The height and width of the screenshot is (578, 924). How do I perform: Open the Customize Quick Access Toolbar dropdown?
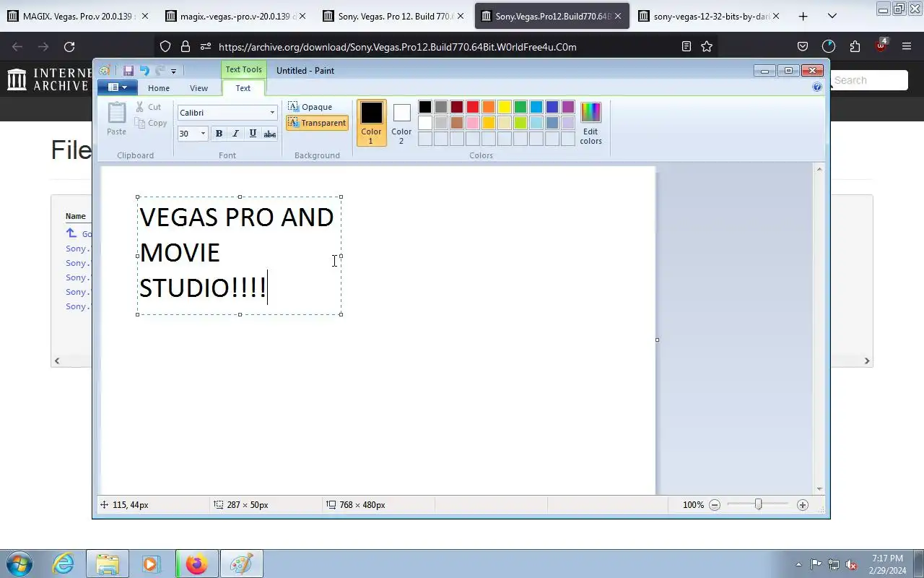173,71
